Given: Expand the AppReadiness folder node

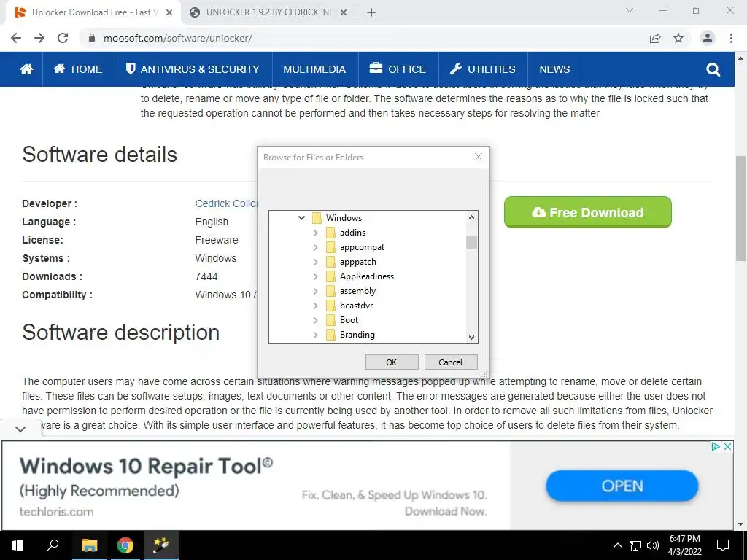Looking at the screenshot, I should 315,276.
